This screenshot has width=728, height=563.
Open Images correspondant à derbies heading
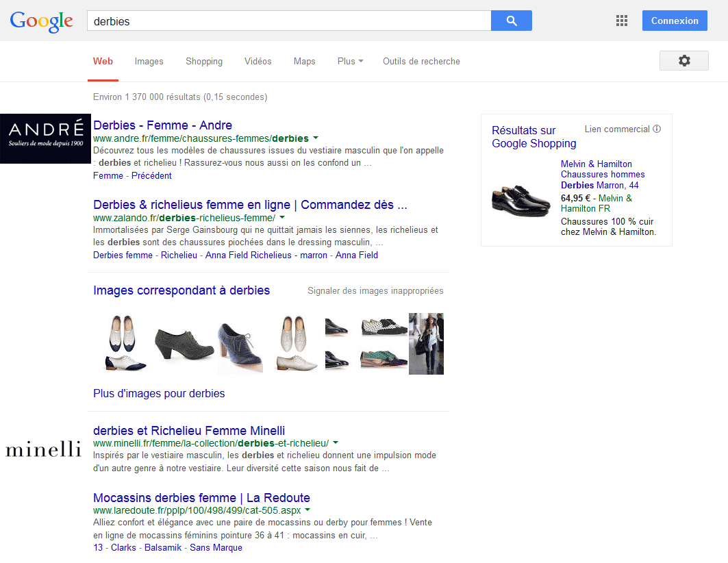[181, 290]
